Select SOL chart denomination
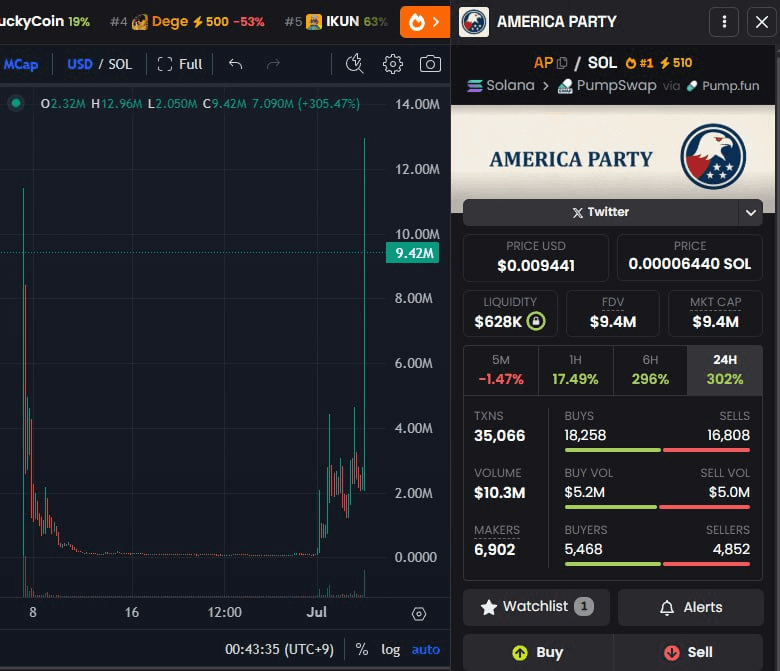Image resolution: width=780 pixels, height=671 pixels. (120, 64)
